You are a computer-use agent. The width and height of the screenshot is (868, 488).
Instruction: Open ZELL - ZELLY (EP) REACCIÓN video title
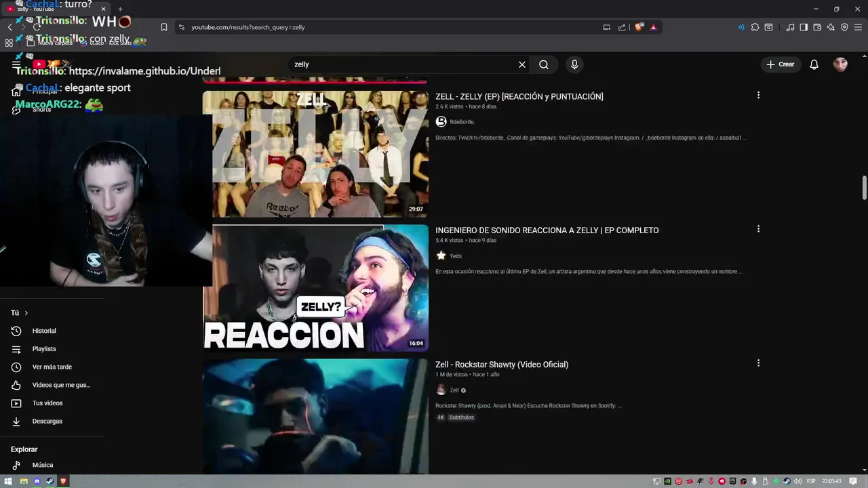click(x=519, y=96)
